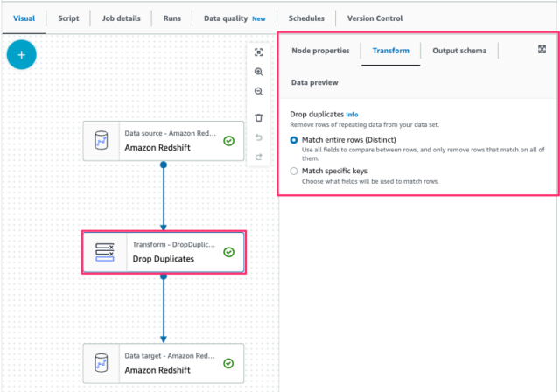
Task: Click the 'New' badge beside Data quality
Action: (259, 18)
